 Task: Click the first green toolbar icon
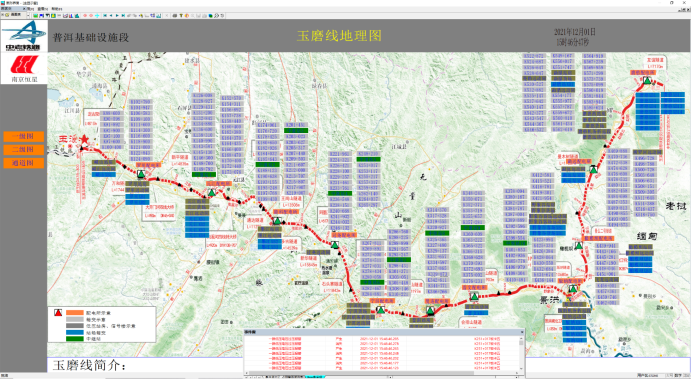[x=35, y=15]
